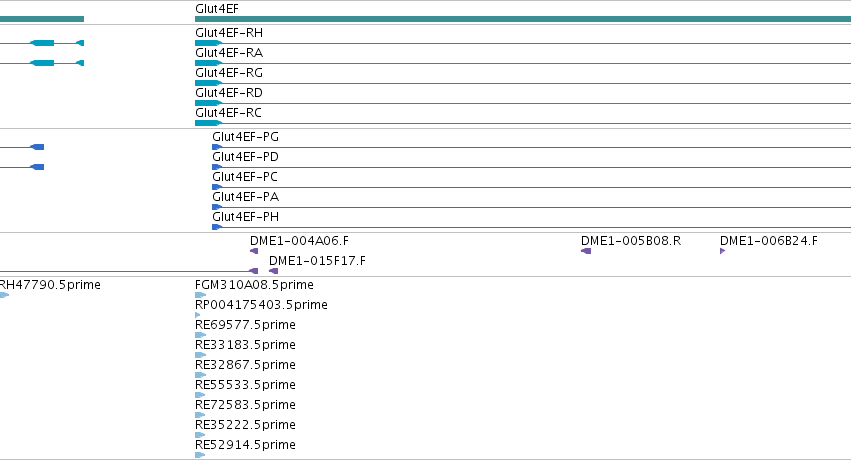Click the RH47790.5prime light blue glyph
The width and height of the screenshot is (851, 460).
pyautogui.click(x=4, y=295)
